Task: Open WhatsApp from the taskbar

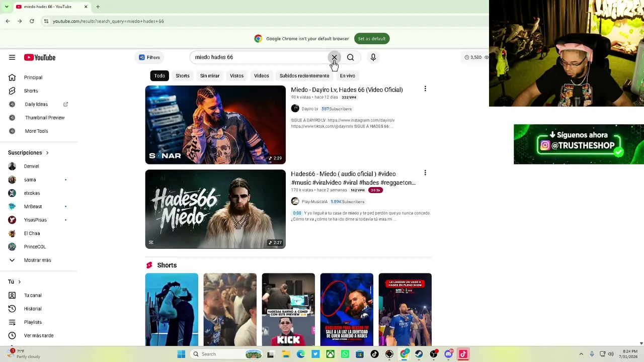Action: click(x=345, y=354)
